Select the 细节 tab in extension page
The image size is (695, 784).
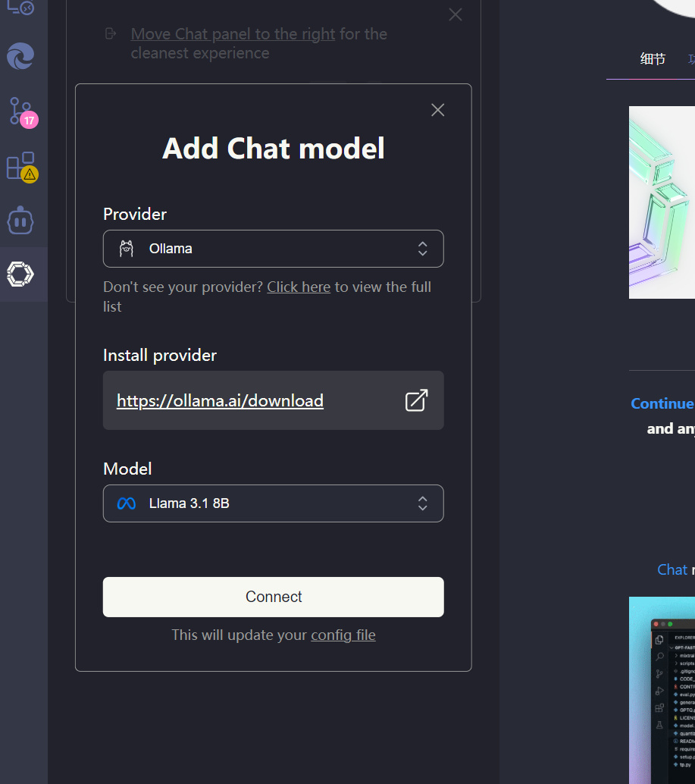[653, 59]
